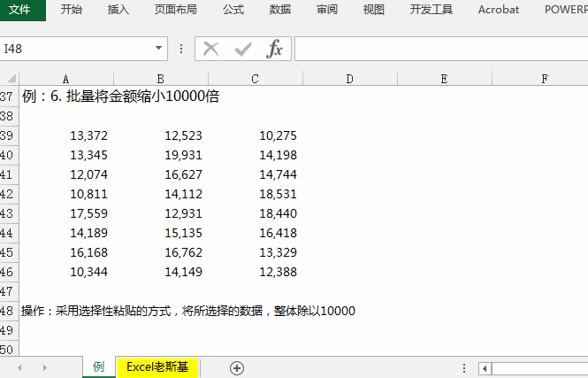The image size is (588, 378).
Task: Open the Insert Function fx icon
Action: tap(274, 49)
